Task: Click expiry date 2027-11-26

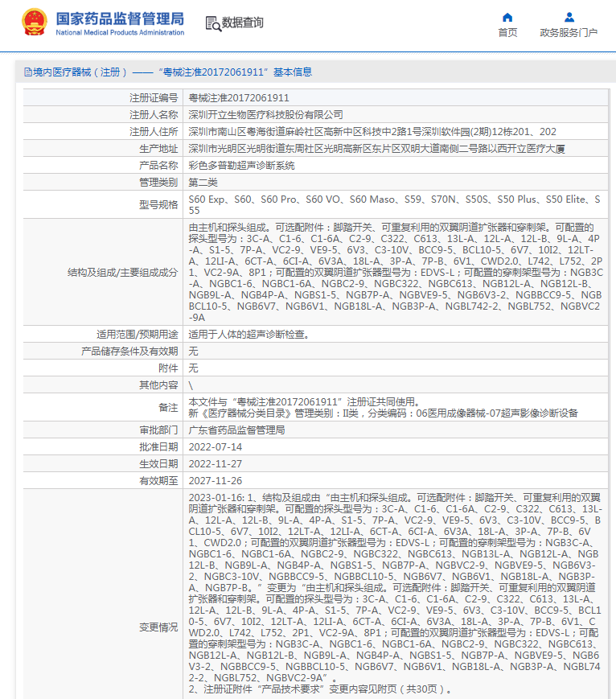Action: 216,481
